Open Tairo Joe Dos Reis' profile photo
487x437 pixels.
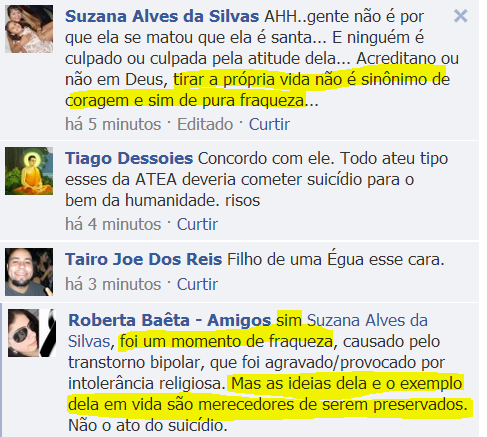[x=29, y=272]
